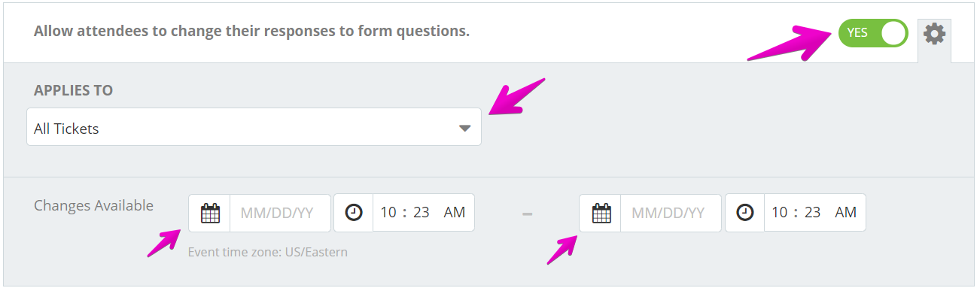Select the start time minutes value
This screenshot has height=291, width=980.
click(x=422, y=213)
